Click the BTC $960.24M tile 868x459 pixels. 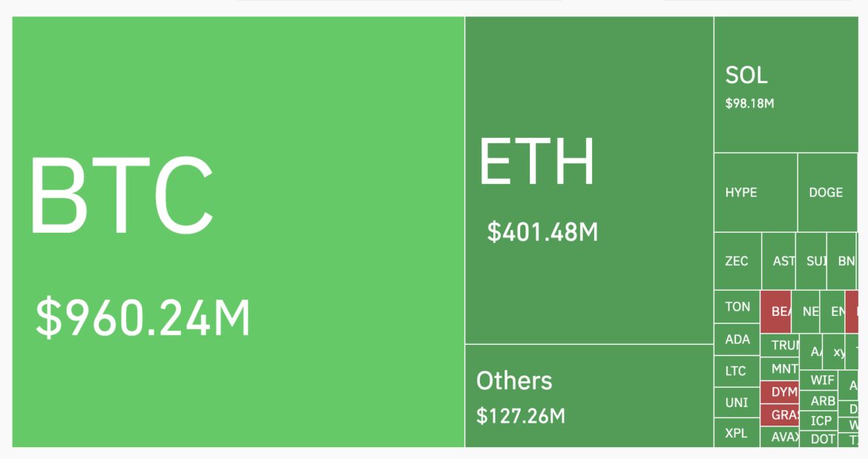pyautogui.click(x=238, y=231)
